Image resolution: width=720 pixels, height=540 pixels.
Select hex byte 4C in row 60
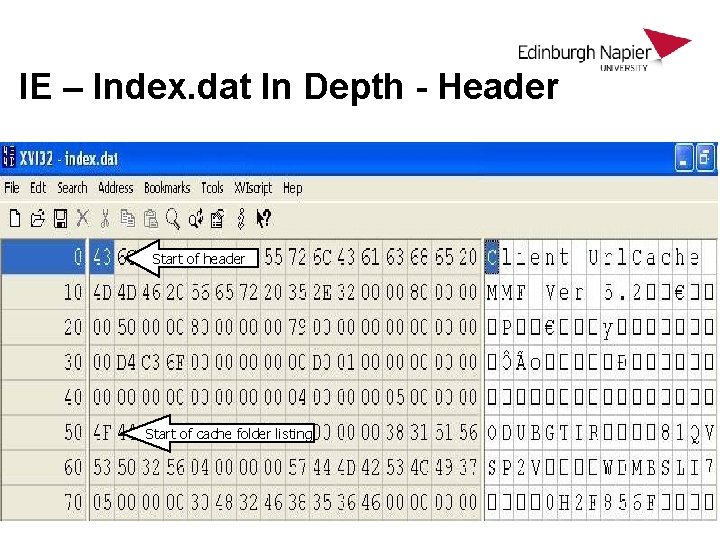(419, 467)
